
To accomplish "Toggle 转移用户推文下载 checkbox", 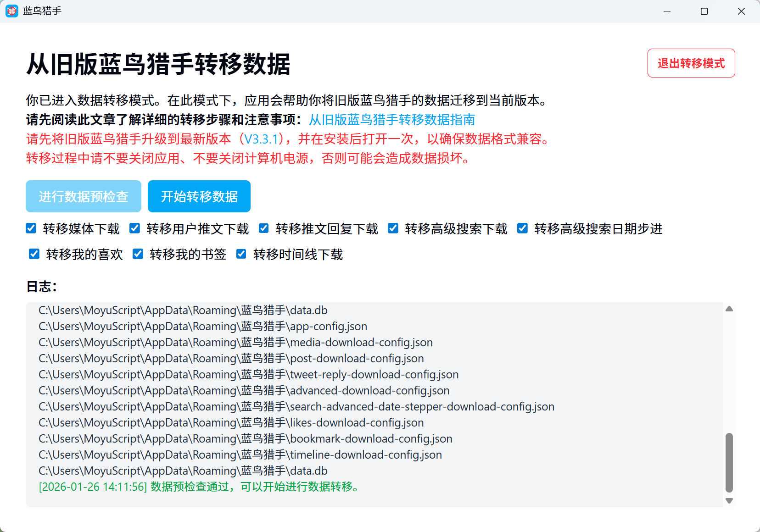I will coord(135,228).
